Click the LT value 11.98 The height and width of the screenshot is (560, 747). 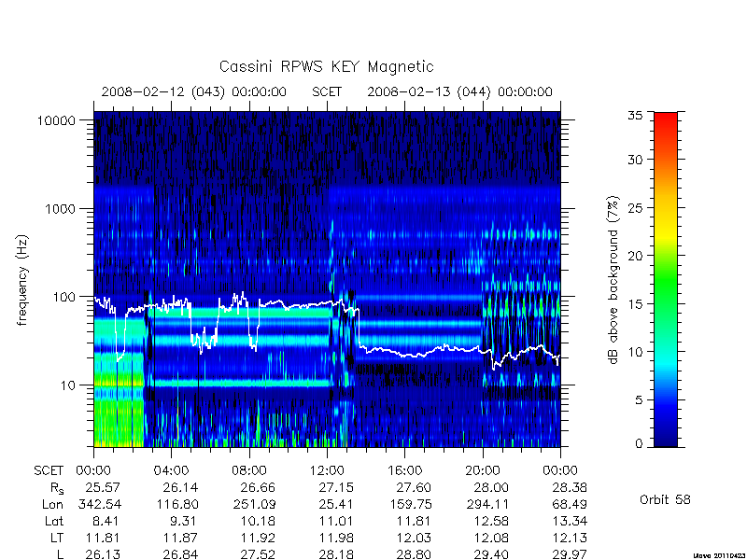(336, 538)
